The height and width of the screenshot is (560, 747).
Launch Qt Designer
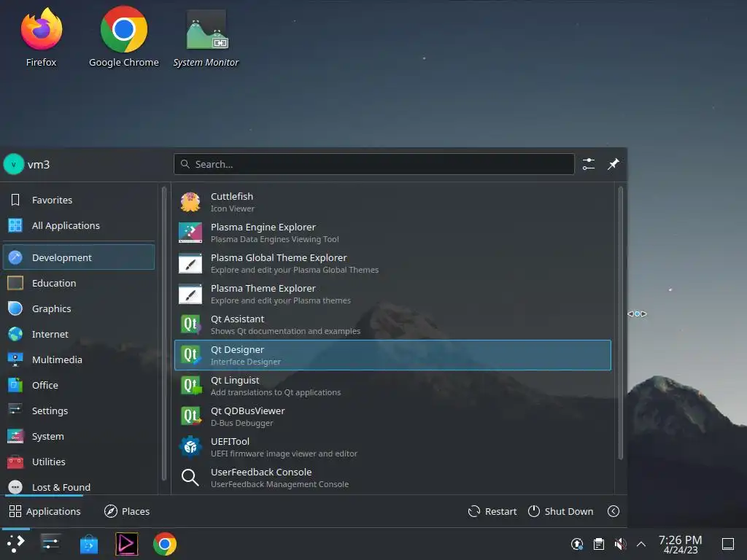point(392,355)
